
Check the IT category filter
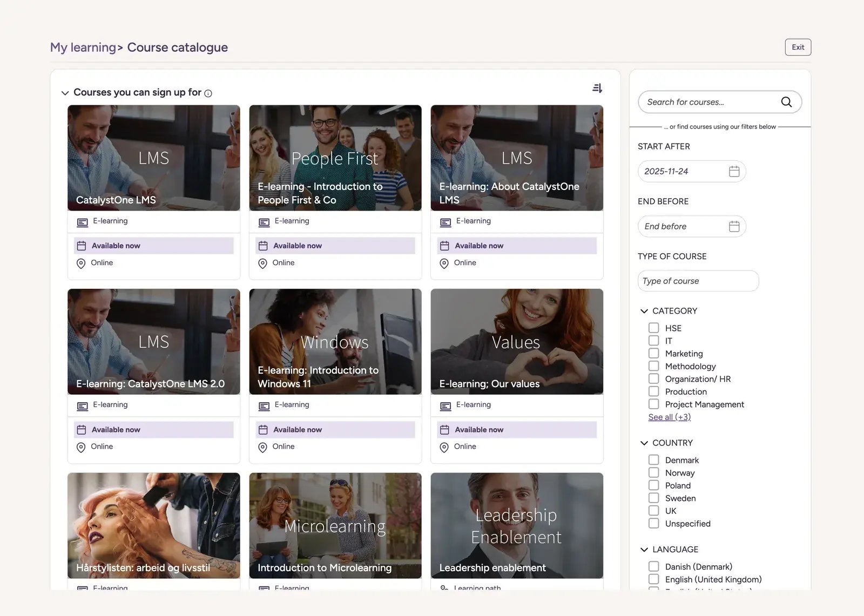click(653, 341)
